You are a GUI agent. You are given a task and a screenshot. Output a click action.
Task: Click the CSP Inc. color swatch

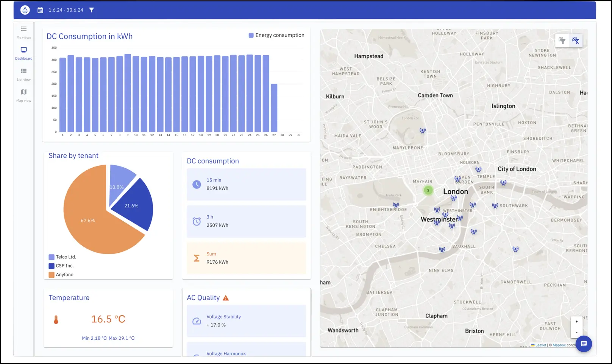point(52,266)
